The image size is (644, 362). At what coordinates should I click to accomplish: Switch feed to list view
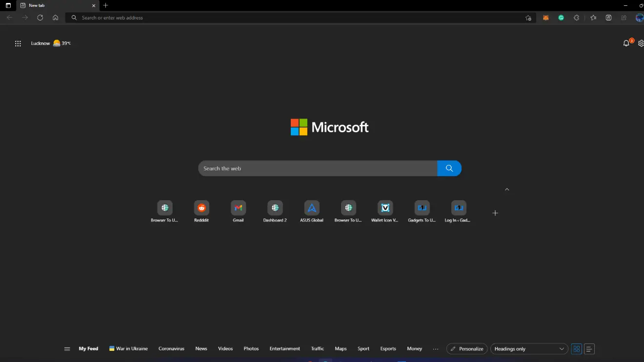point(589,349)
